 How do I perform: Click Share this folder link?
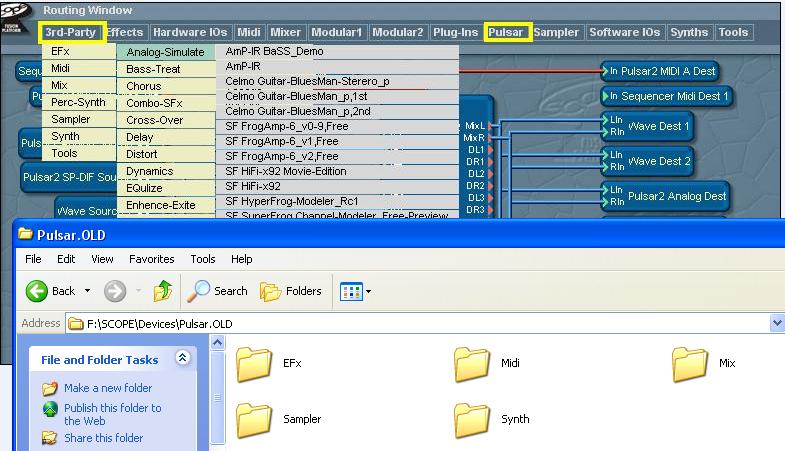(104, 438)
